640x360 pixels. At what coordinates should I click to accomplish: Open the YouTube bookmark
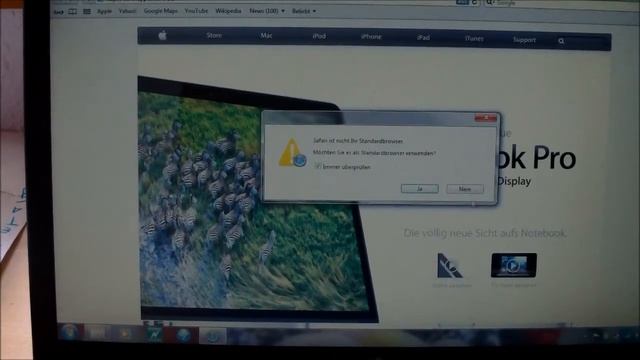pyautogui.click(x=196, y=11)
